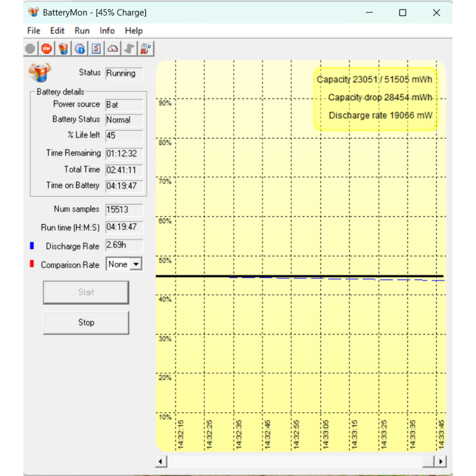Open the Run menu

click(82, 30)
